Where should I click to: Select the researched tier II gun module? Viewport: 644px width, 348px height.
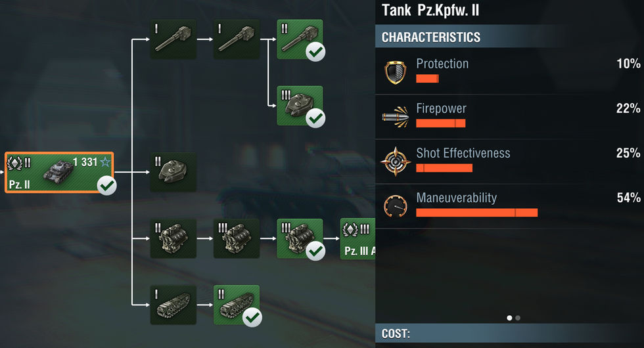click(x=300, y=39)
